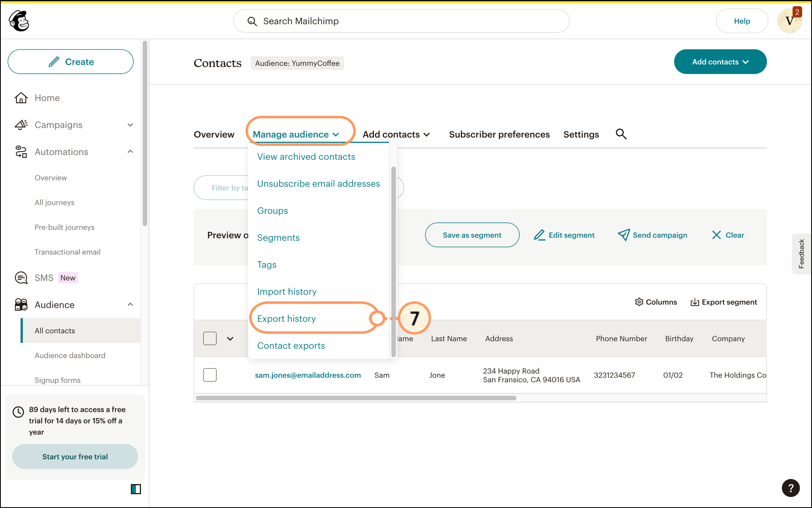Click Start your free trial
Screen dimensions: 812x508
tap(75, 457)
